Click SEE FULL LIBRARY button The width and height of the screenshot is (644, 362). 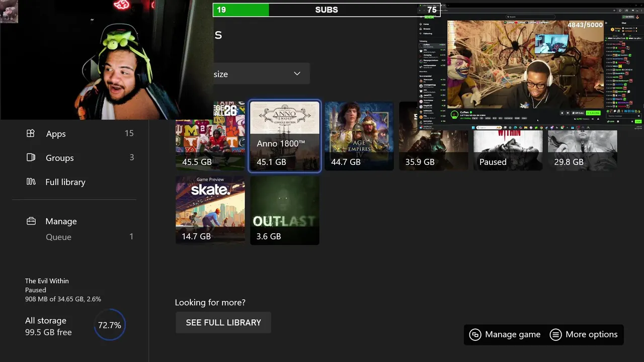223,322
